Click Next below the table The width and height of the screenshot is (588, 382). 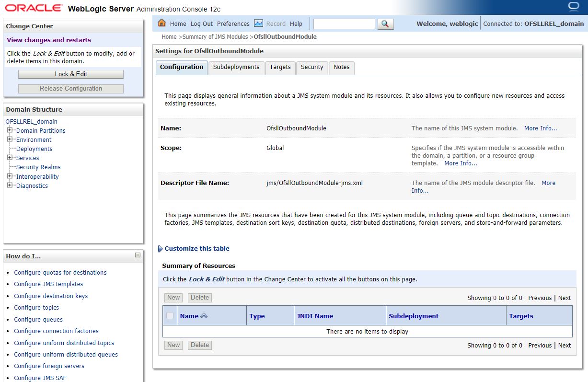pos(565,345)
